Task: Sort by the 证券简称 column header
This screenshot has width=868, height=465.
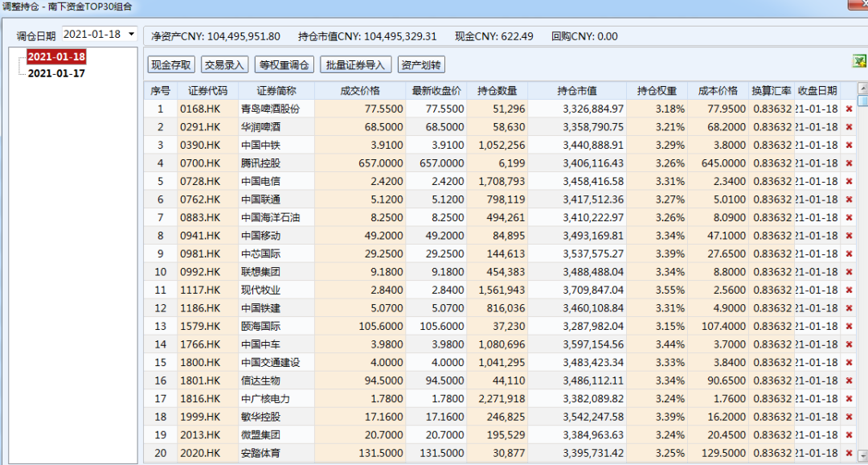Action: (276, 91)
